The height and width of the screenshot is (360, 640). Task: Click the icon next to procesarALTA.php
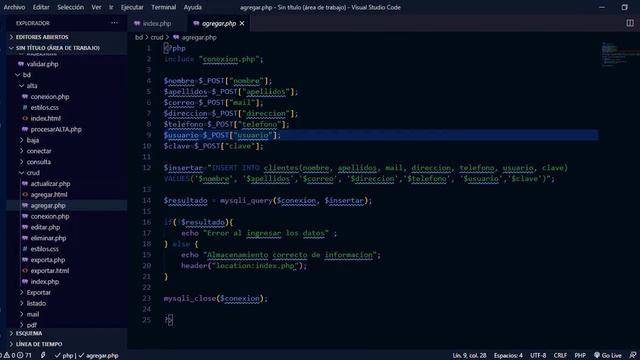pyautogui.click(x=25, y=129)
